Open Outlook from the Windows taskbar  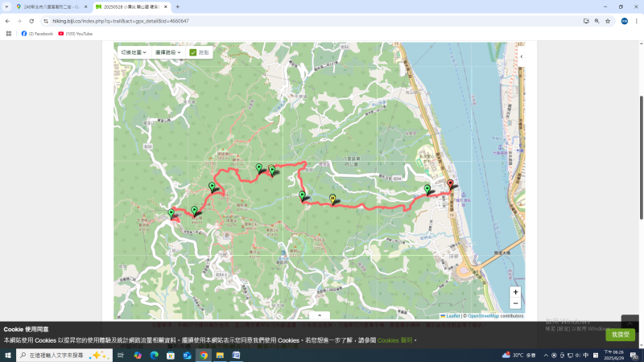click(x=187, y=355)
